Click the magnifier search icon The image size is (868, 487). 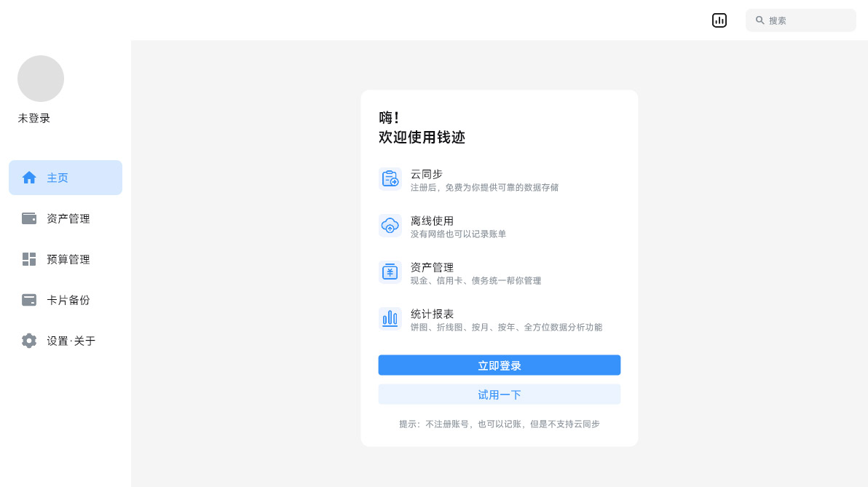pos(760,20)
